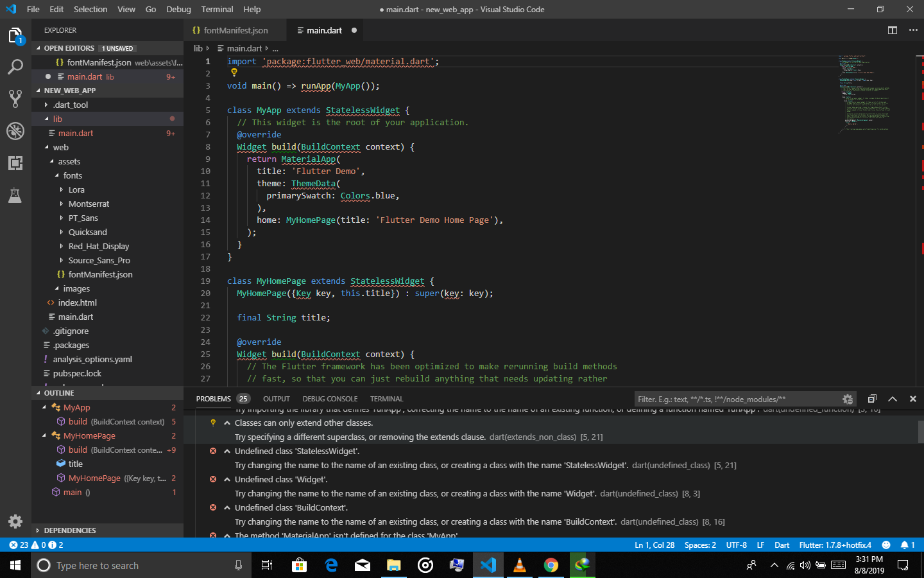Click the problems filter text field

pyautogui.click(x=738, y=399)
